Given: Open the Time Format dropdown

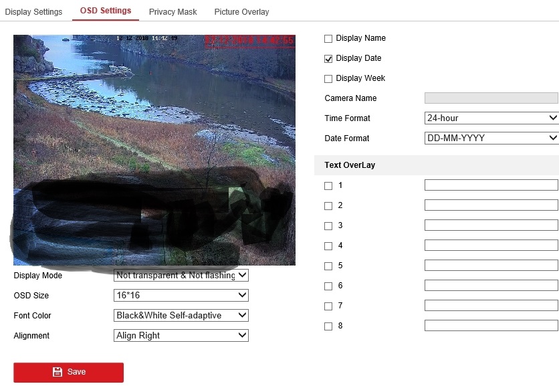Looking at the screenshot, I should pos(491,118).
